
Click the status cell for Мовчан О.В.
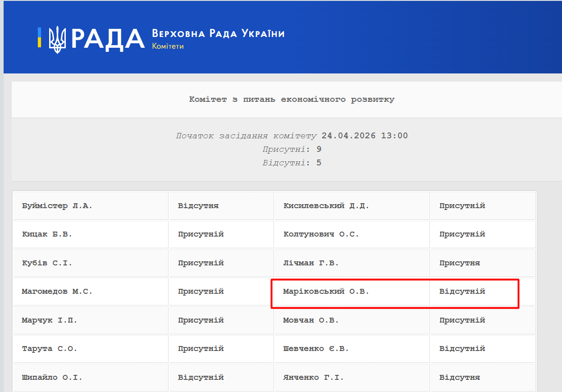483,320
